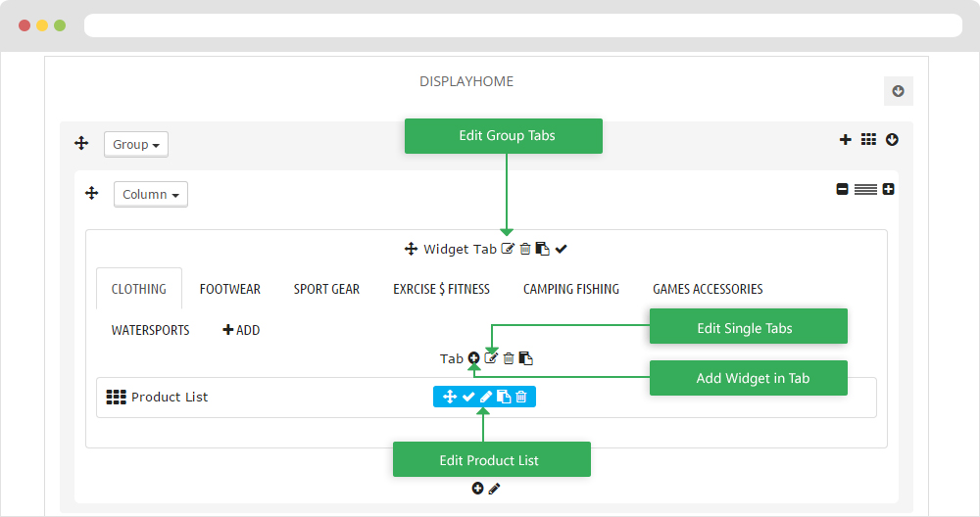Open the Group dropdown
The width and height of the screenshot is (980, 517).
click(135, 144)
